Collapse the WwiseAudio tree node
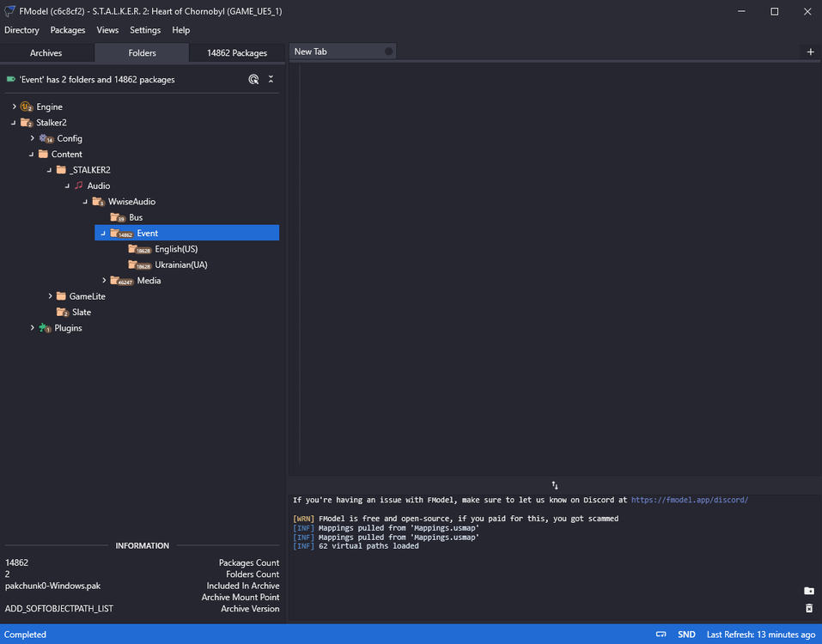The image size is (822, 644). pos(85,202)
